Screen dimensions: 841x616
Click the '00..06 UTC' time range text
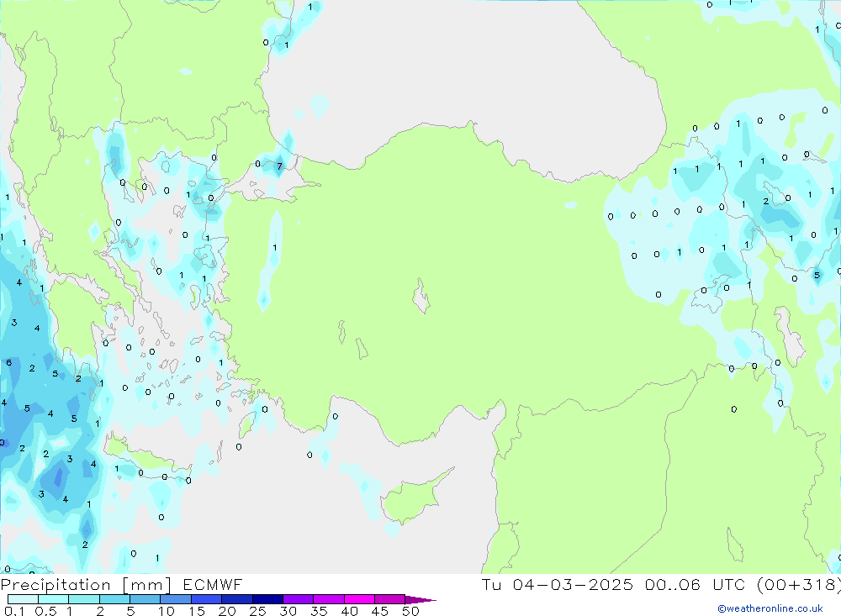694,585
